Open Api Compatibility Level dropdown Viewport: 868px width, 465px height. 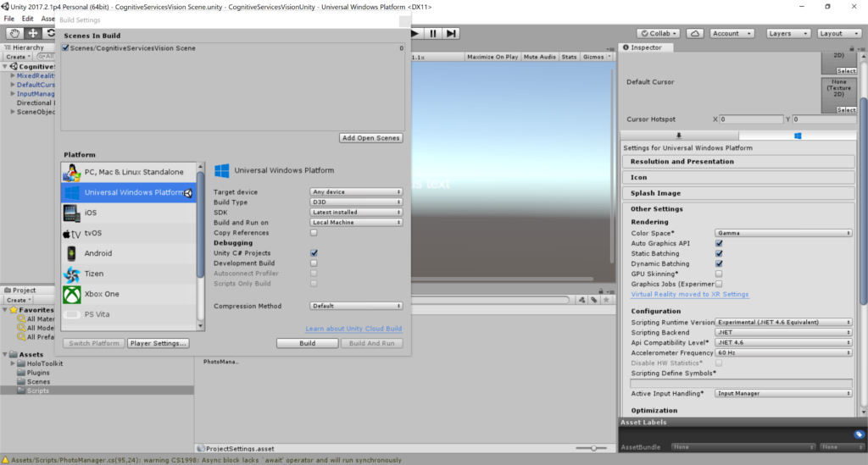pyautogui.click(x=783, y=343)
